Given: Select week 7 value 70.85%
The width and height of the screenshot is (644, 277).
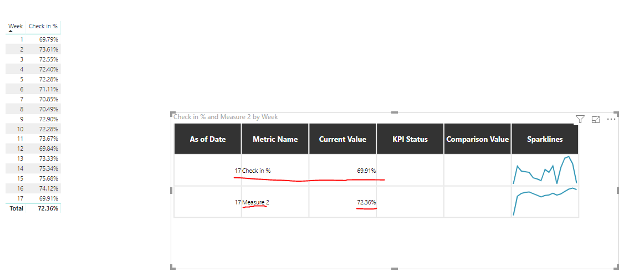Looking at the screenshot, I should [x=48, y=99].
